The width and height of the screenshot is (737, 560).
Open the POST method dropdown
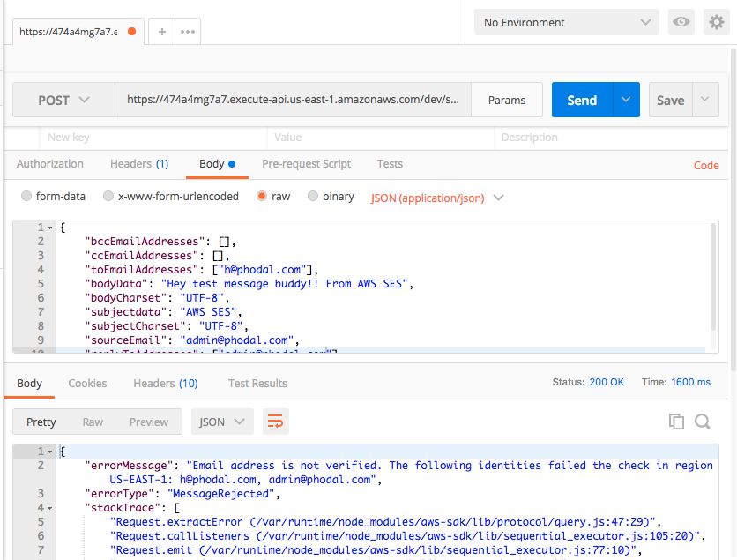[64, 100]
